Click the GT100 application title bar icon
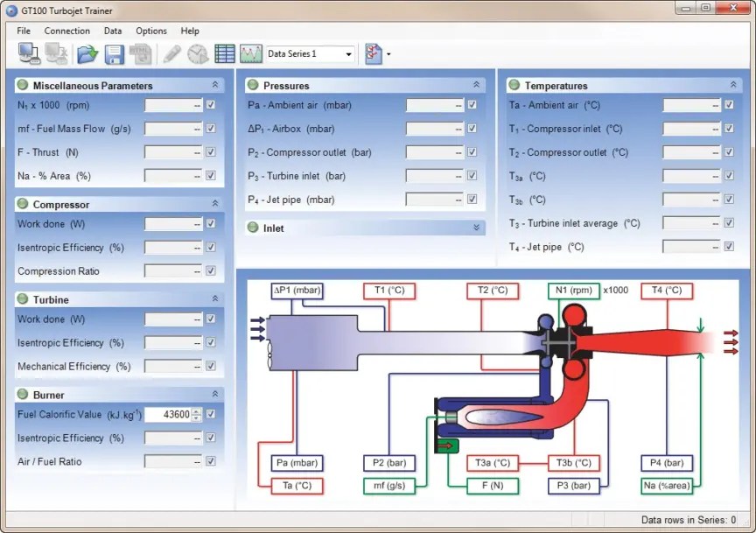 tap(11, 11)
